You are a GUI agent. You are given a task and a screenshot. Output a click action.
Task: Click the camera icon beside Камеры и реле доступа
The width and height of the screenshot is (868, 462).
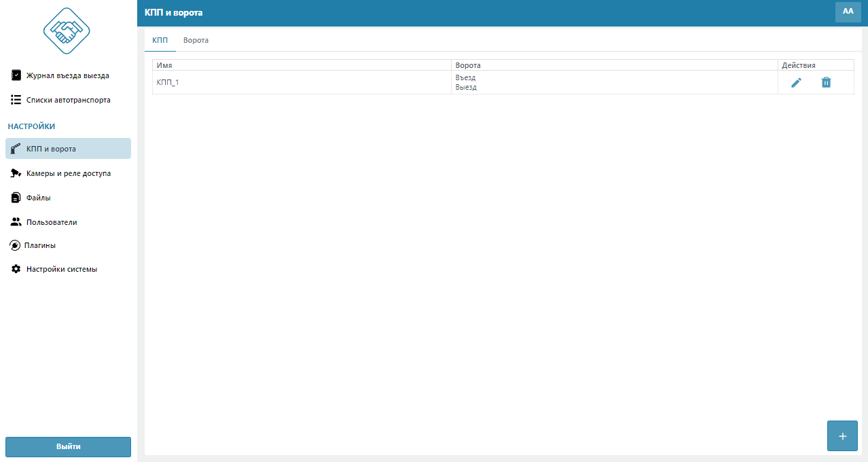tap(16, 173)
